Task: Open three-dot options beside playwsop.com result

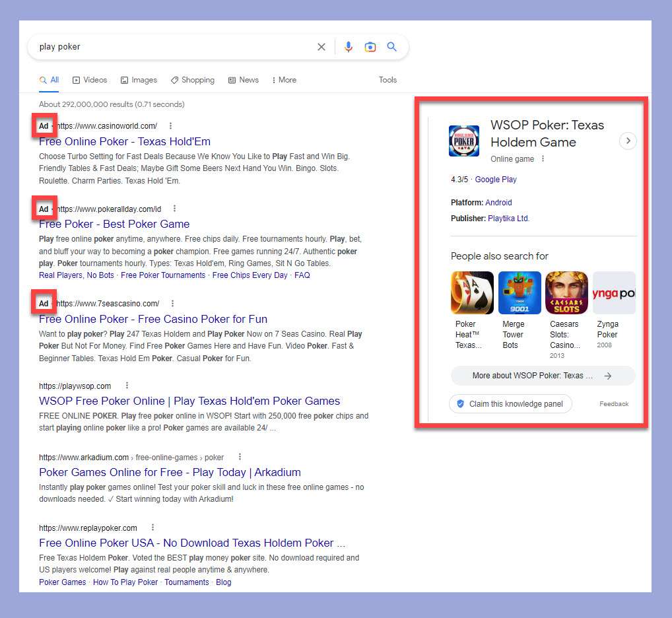Action: point(127,386)
